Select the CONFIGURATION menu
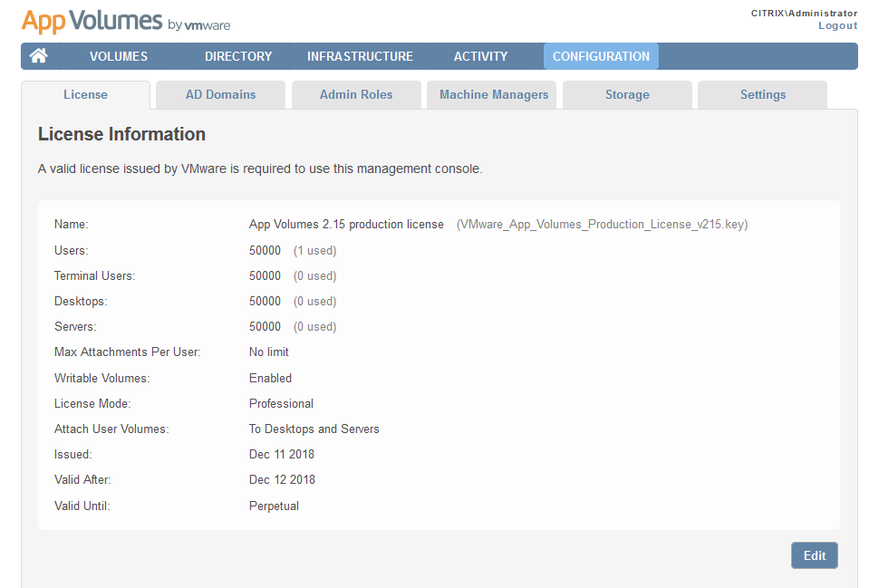The width and height of the screenshot is (879, 588). click(x=601, y=56)
